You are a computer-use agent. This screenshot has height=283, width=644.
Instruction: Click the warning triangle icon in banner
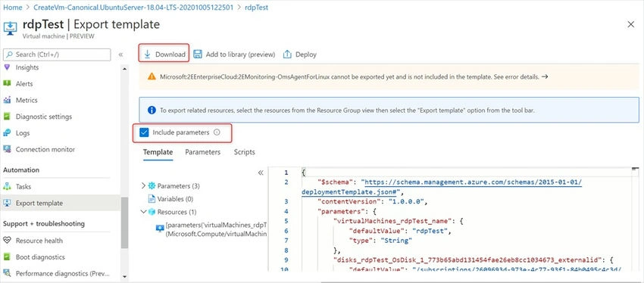[152, 76]
